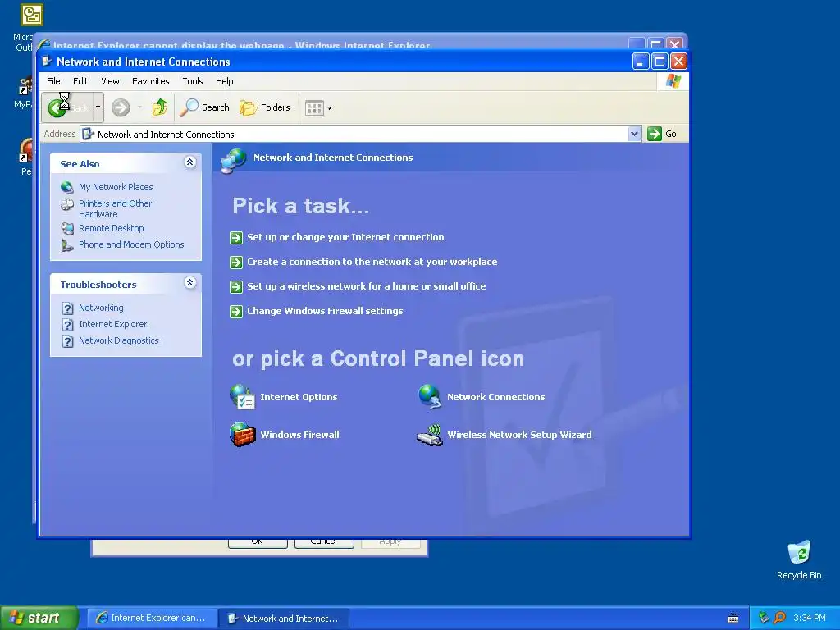Click the Wireless Network Setup Wizard icon
840x630 pixels.
coord(430,435)
